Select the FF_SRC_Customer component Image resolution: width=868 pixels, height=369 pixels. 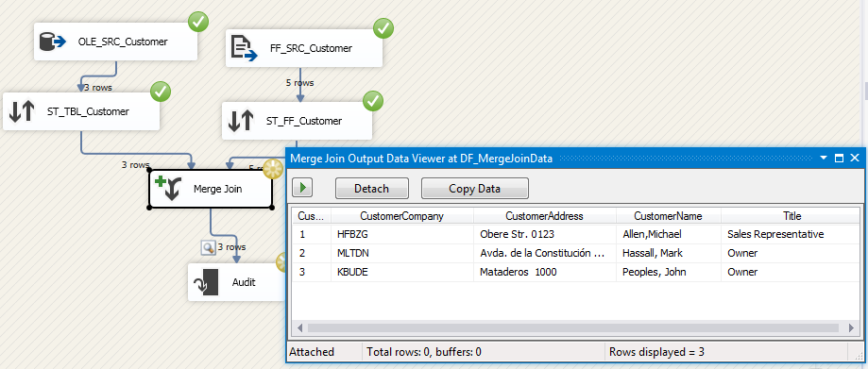click(x=304, y=48)
